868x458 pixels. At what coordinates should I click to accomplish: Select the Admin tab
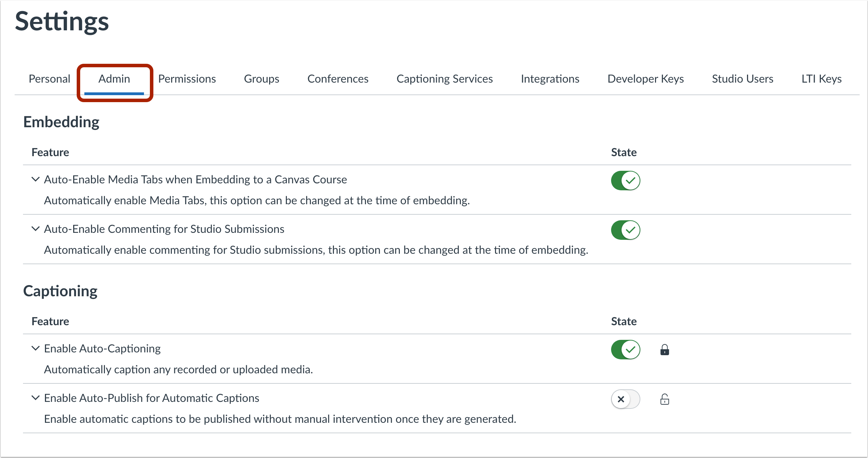pos(114,79)
